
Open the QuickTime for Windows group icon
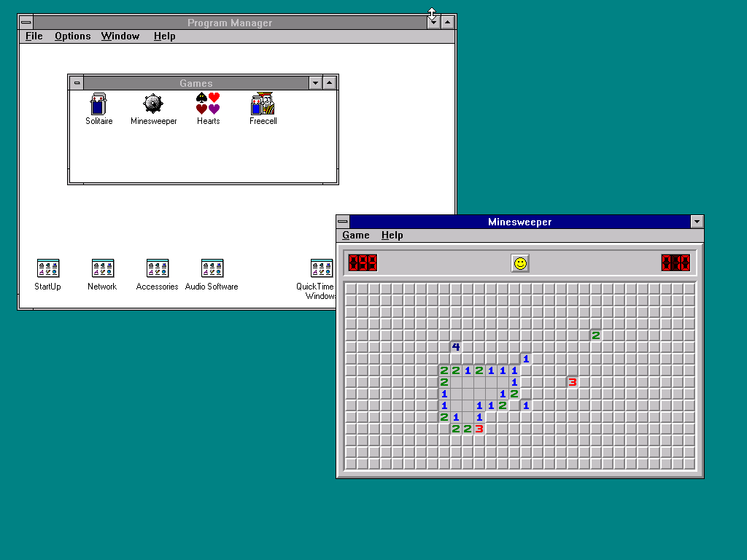tap(321, 269)
